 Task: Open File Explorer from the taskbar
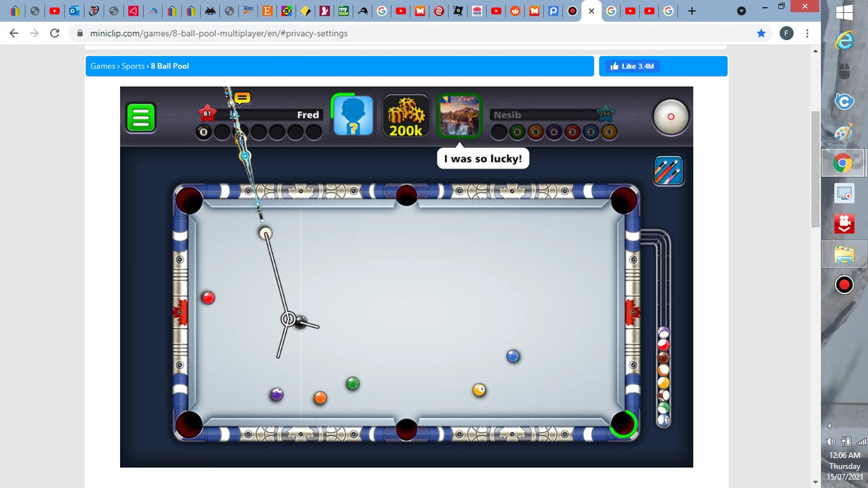pyautogui.click(x=844, y=256)
